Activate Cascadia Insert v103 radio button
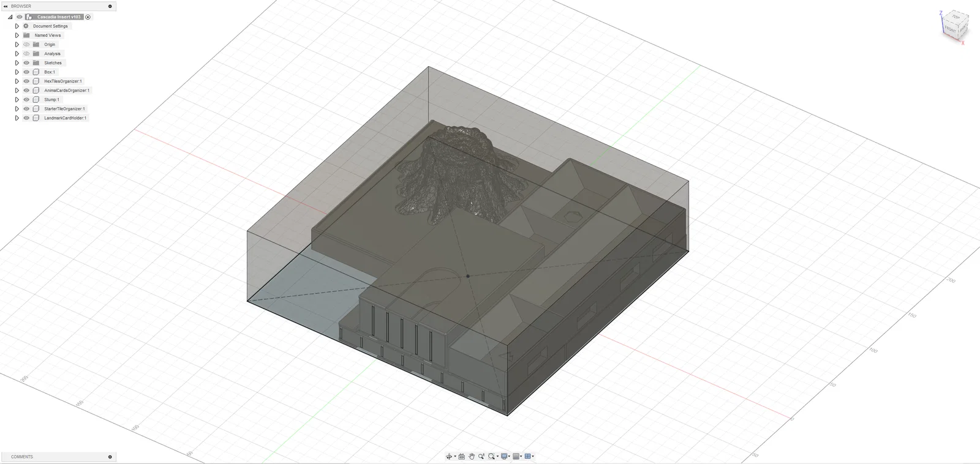The image size is (980, 464). pos(88,17)
